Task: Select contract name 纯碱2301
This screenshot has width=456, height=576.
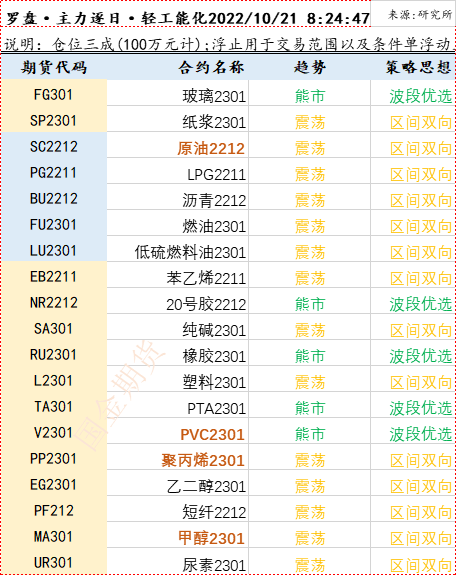Action: tap(214, 331)
